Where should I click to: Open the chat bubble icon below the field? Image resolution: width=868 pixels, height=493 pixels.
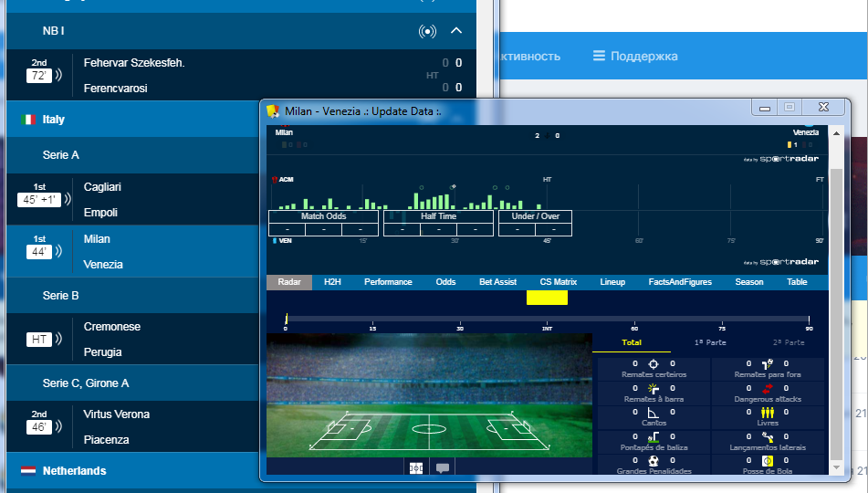(443, 468)
